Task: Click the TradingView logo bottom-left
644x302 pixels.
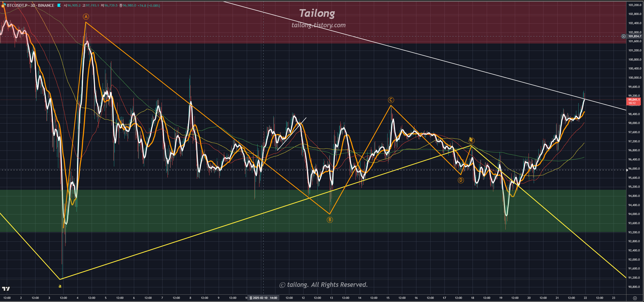Action: [6, 289]
